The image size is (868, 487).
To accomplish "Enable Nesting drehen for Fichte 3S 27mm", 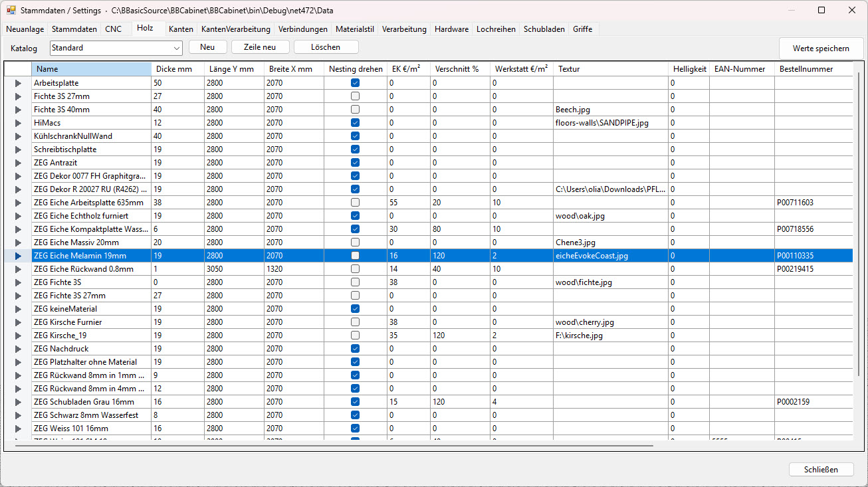I will (x=356, y=96).
